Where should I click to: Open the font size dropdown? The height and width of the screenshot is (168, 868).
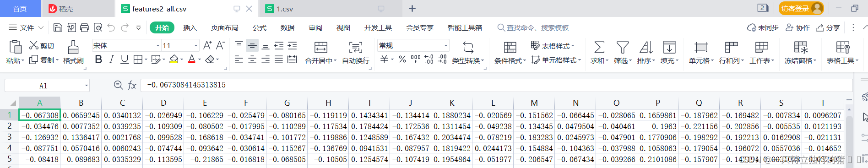(196, 45)
